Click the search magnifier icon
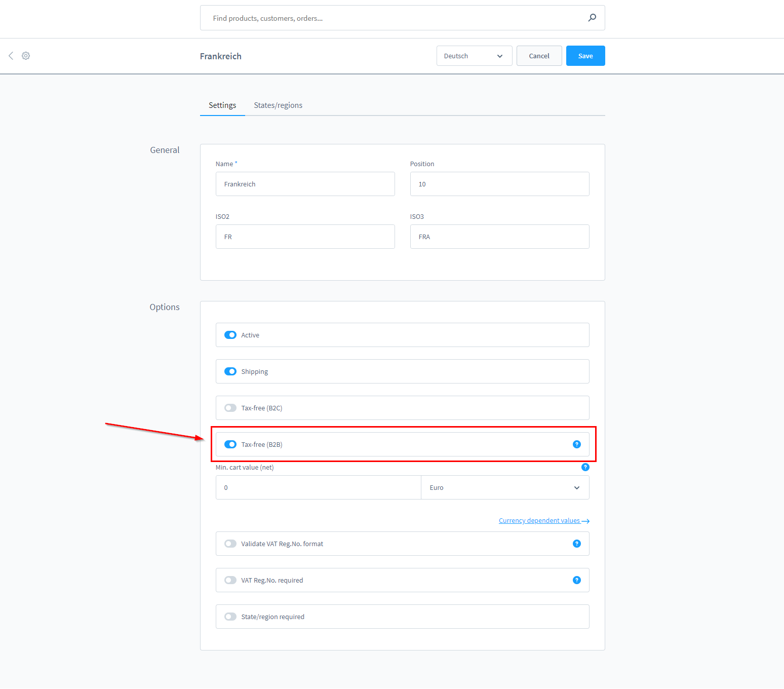Screen dimensions: 784x689 tap(592, 18)
